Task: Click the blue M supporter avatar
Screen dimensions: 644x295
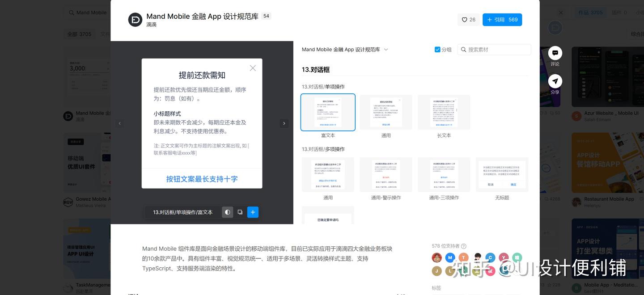Action: coord(450,257)
